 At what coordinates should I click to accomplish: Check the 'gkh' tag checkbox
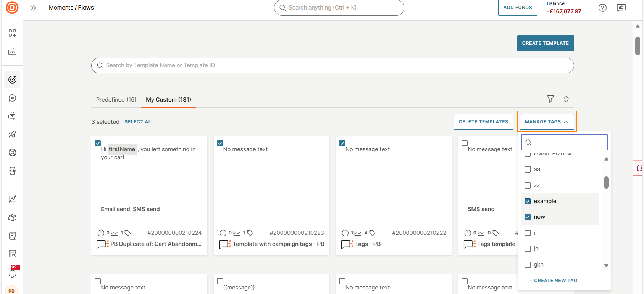tap(528, 265)
